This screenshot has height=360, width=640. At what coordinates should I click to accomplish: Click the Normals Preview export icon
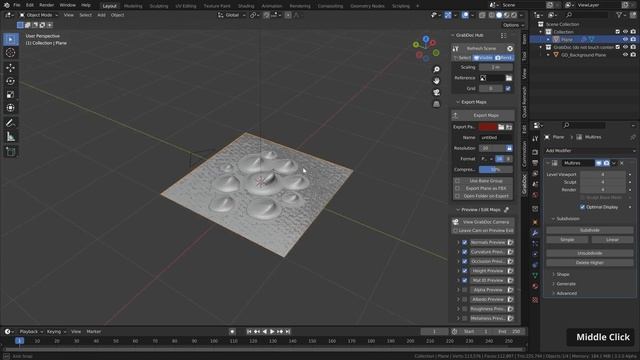tap(510, 242)
